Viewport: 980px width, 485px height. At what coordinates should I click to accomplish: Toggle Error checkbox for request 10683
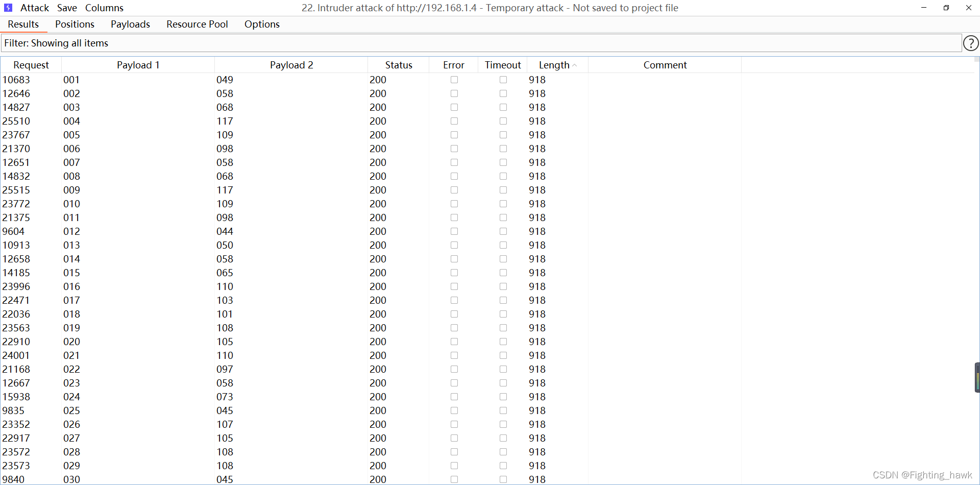[454, 80]
